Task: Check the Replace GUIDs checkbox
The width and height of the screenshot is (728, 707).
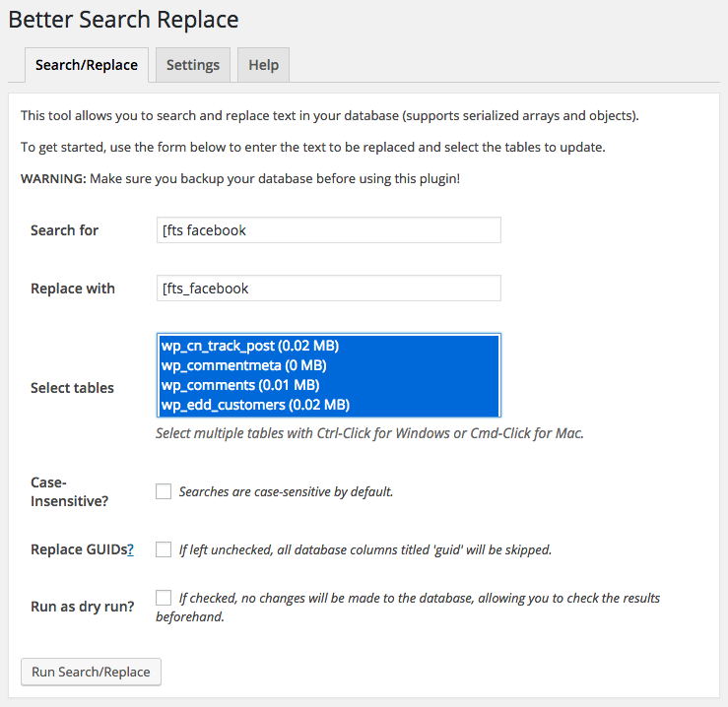Action: (164, 549)
